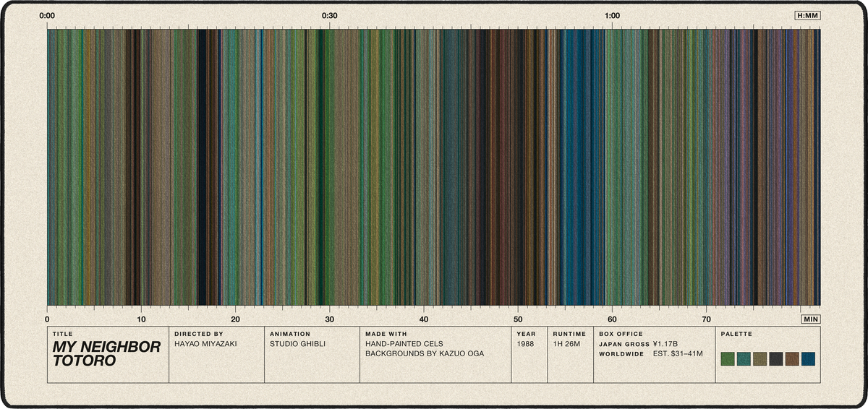Click the YEAR label
The image size is (868, 409).
[x=526, y=335]
